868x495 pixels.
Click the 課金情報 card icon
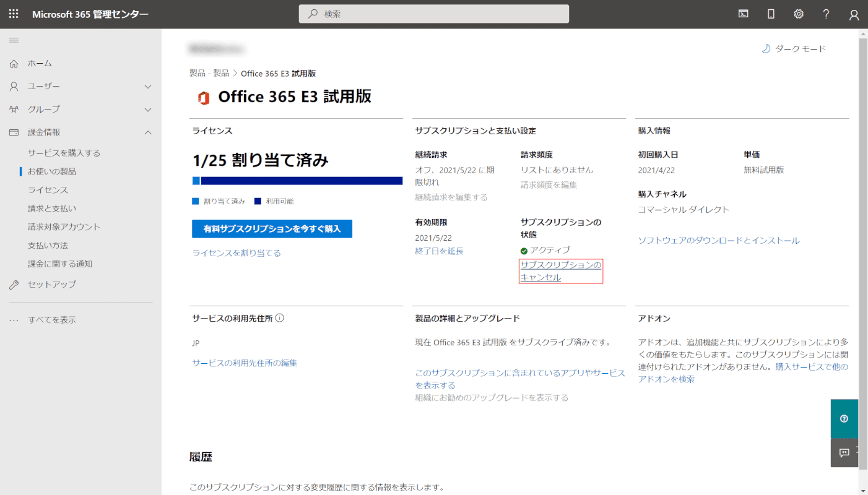[14, 132]
